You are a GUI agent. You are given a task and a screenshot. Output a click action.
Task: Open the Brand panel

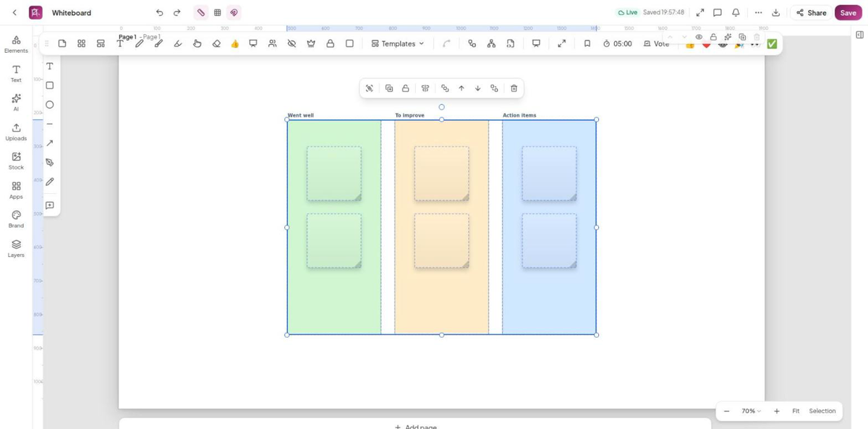(16, 219)
